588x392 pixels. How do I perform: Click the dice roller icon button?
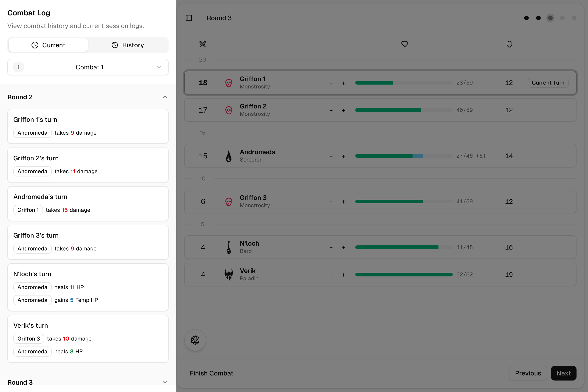[x=195, y=340]
